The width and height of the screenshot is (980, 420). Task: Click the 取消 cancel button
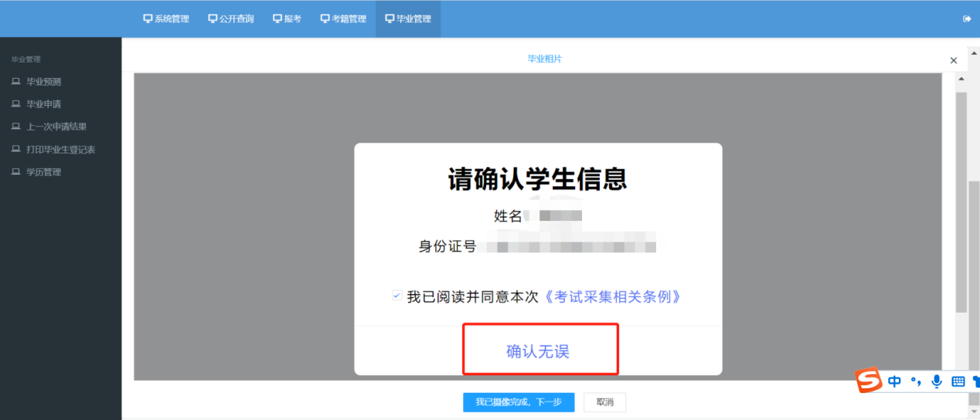tap(604, 402)
